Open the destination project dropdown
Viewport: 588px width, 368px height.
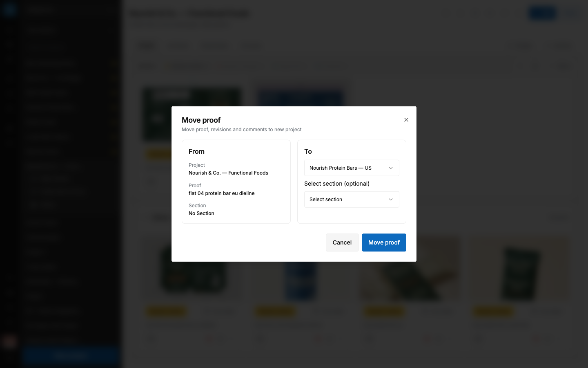click(x=352, y=168)
